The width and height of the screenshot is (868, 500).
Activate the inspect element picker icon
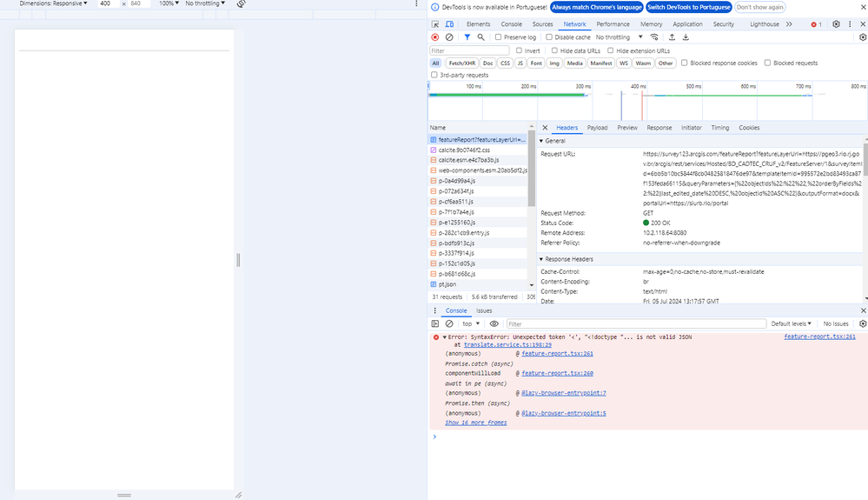435,24
